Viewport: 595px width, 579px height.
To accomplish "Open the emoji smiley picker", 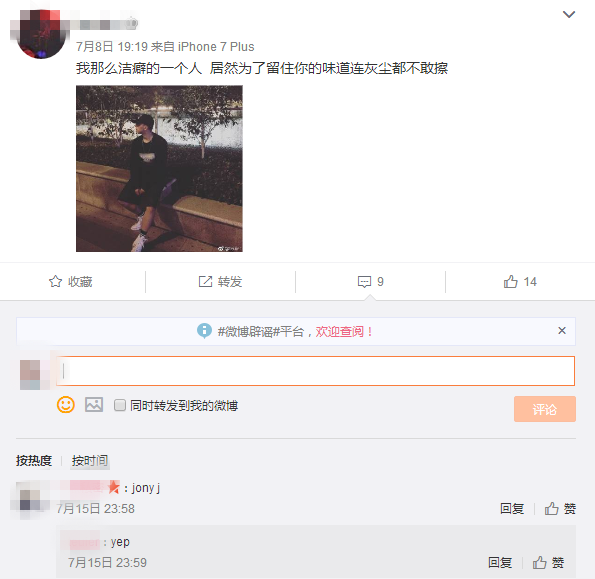I will (x=66, y=404).
